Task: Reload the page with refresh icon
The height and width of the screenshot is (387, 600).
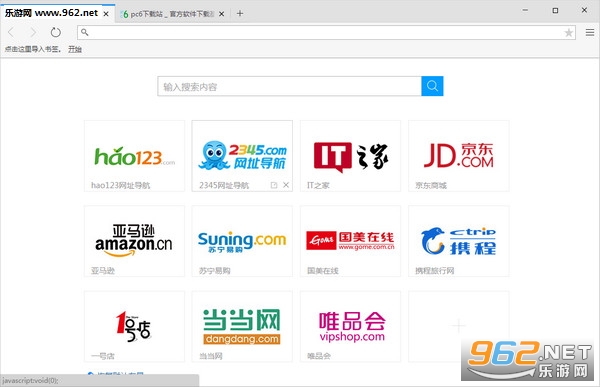Action: click(x=56, y=33)
